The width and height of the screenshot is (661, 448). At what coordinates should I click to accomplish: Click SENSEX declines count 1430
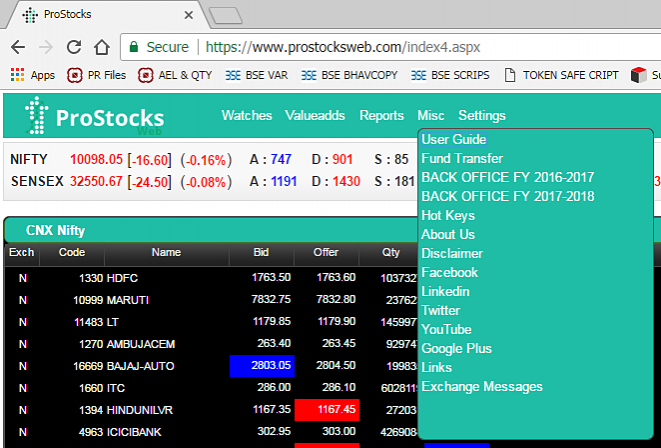pos(347,182)
